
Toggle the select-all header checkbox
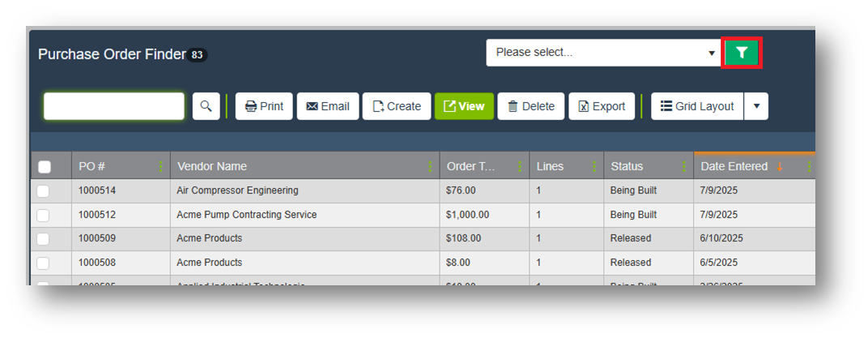point(45,167)
